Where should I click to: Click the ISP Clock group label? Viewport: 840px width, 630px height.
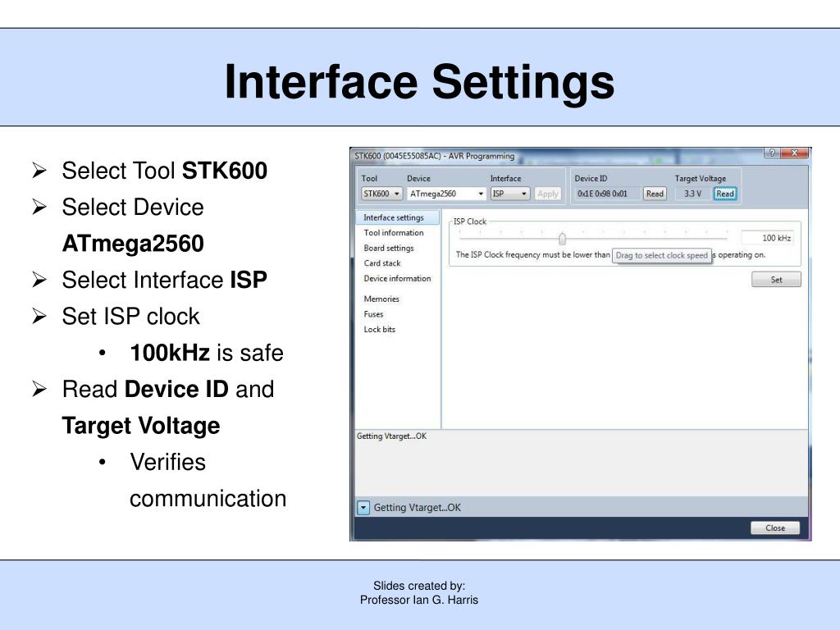470,221
